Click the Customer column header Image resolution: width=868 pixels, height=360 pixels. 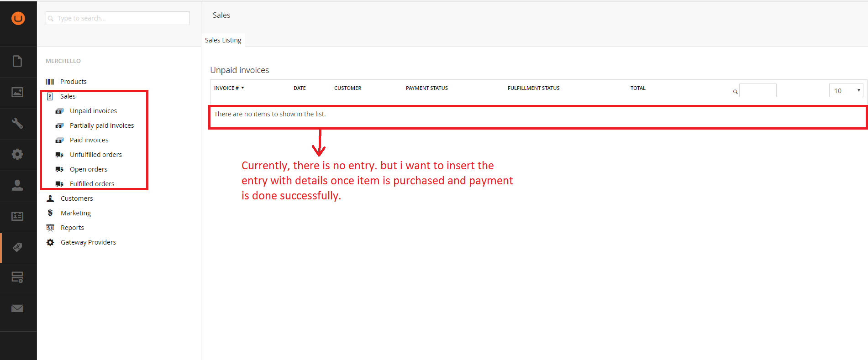coord(347,88)
